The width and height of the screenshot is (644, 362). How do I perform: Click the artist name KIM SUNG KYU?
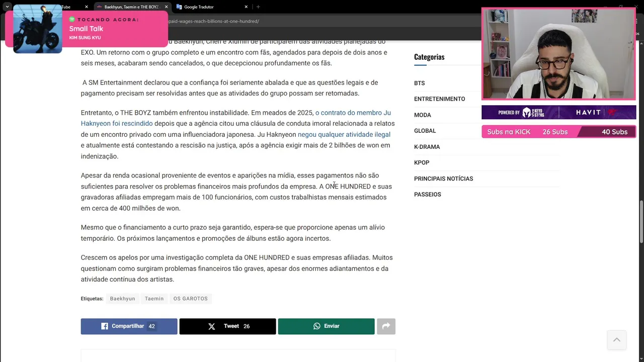click(85, 38)
